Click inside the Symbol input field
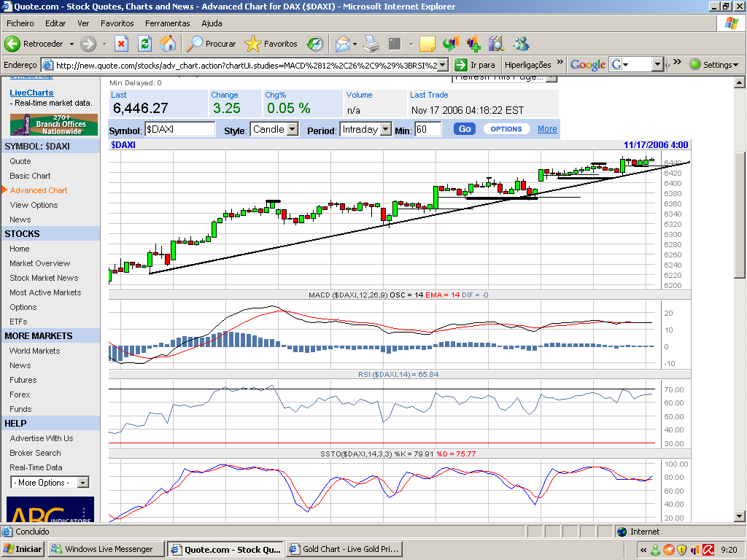747x560 pixels. 181,129
